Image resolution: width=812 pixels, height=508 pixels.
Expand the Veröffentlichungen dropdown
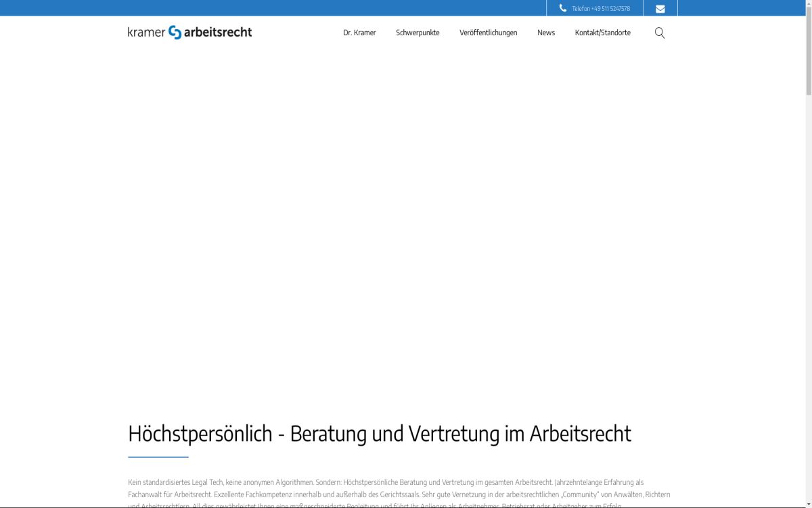pyautogui.click(x=489, y=32)
